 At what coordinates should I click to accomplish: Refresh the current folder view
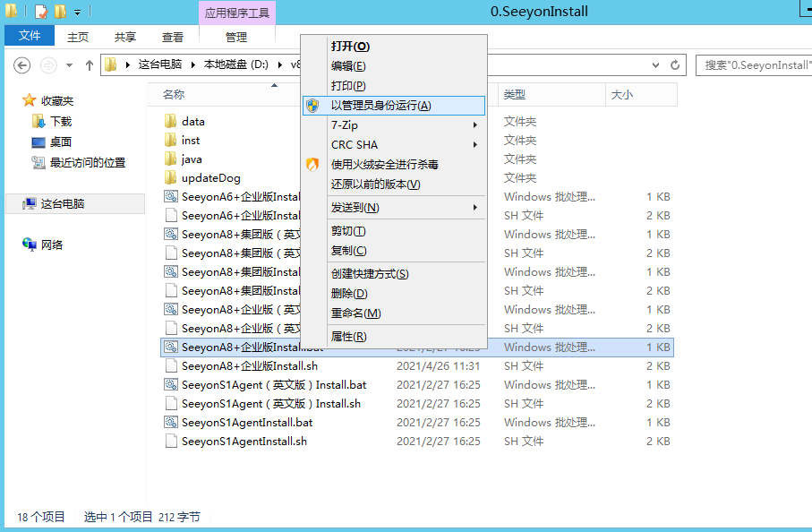(675, 65)
